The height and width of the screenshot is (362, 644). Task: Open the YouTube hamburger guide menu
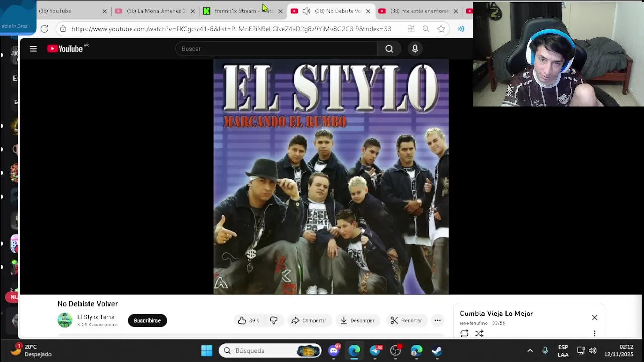[33, 49]
